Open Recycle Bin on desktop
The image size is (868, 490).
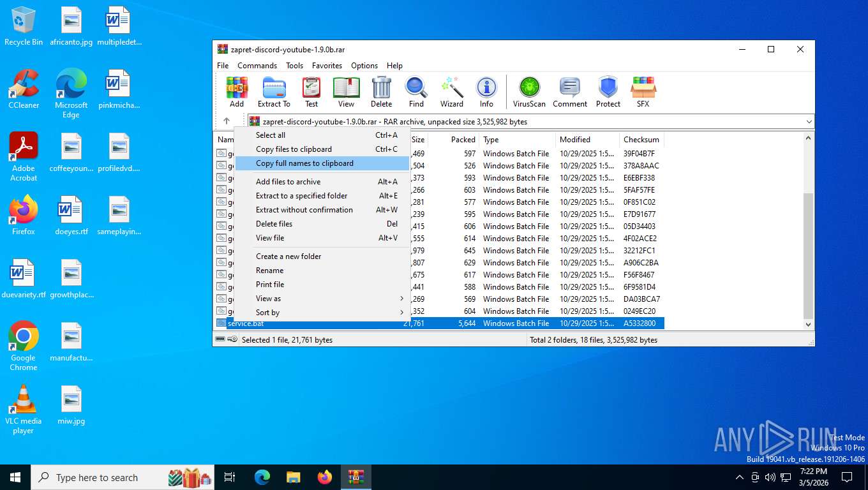point(24,26)
